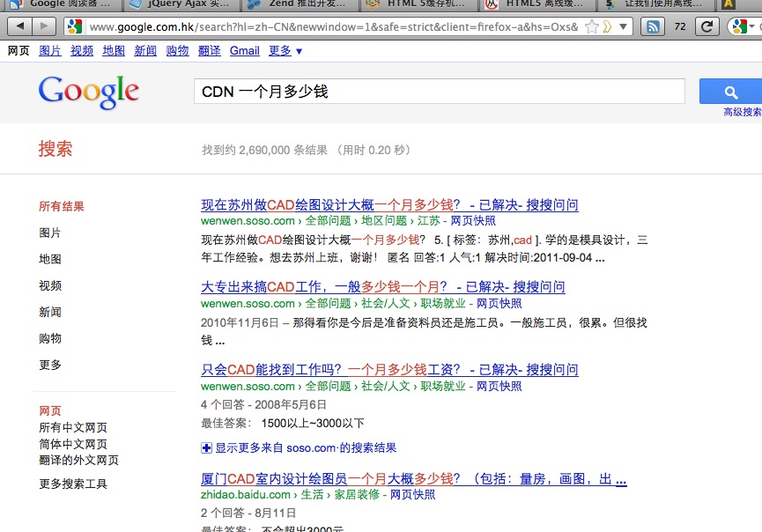Click the Google logo
This screenshot has height=532, width=762.
click(x=89, y=92)
